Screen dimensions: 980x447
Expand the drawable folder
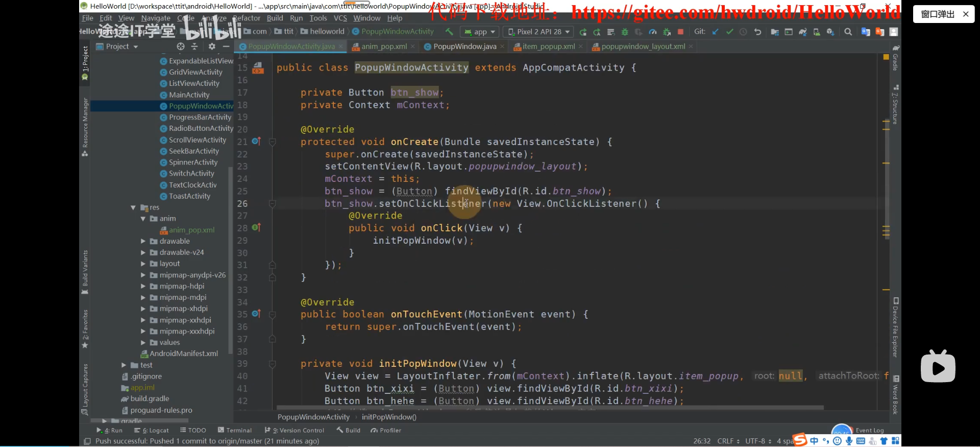click(x=143, y=241)
